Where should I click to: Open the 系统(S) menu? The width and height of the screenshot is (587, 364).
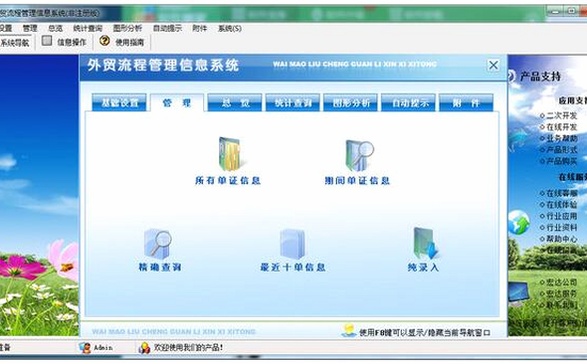point(229,28)
